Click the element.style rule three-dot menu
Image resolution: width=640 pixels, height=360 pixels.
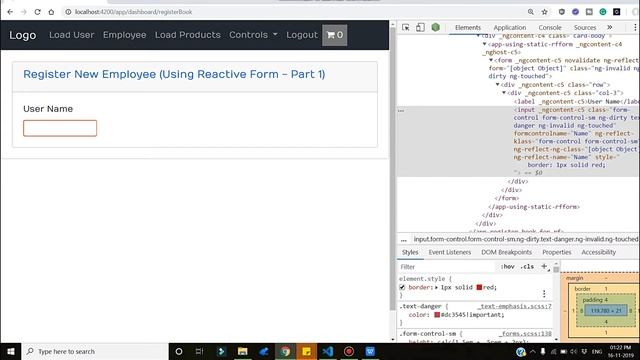(544, 294)
